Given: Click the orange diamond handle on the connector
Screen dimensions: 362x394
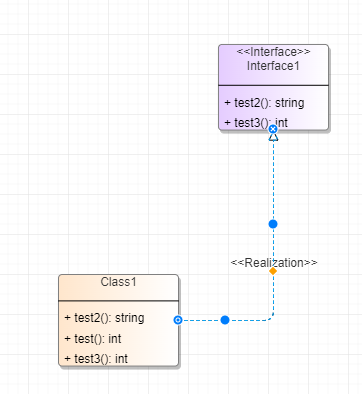Looking at the screenshot, I should click(273, 271).
